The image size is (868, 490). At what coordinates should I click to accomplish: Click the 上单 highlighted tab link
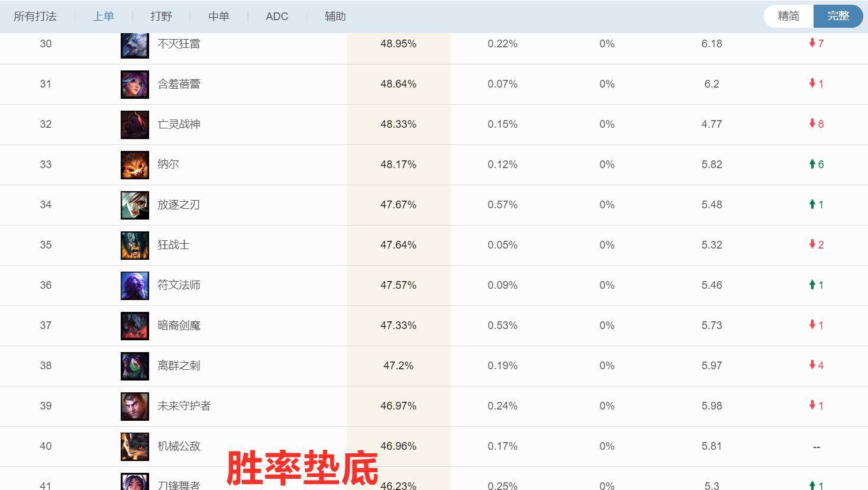tap(104, 17)
